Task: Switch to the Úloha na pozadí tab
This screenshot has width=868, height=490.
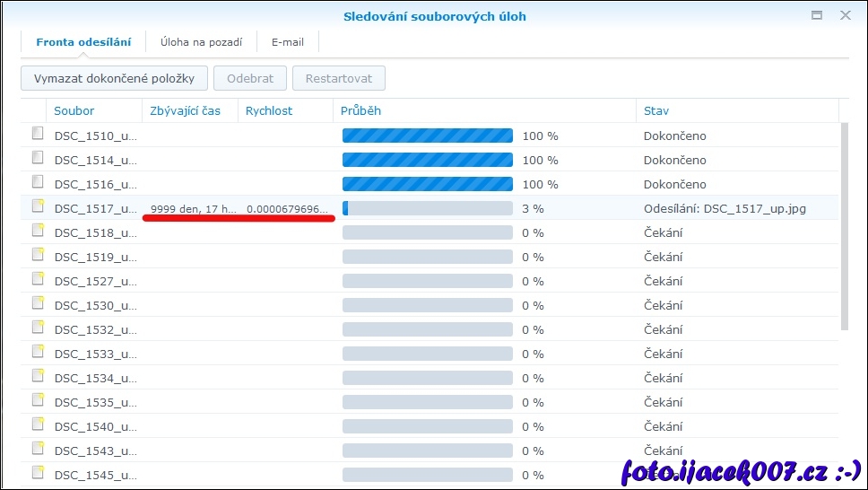Action: pos(201,41)
